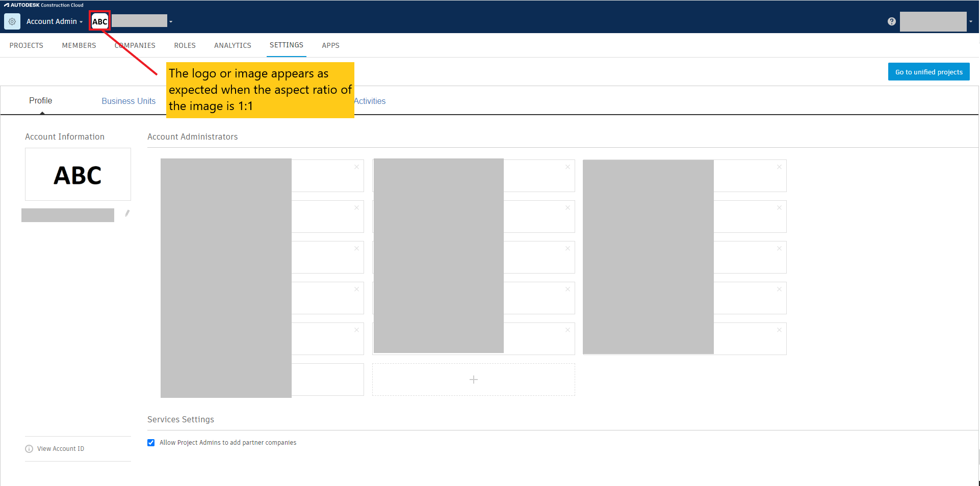Remove first administrator in the first column

(x=357, y=167)
